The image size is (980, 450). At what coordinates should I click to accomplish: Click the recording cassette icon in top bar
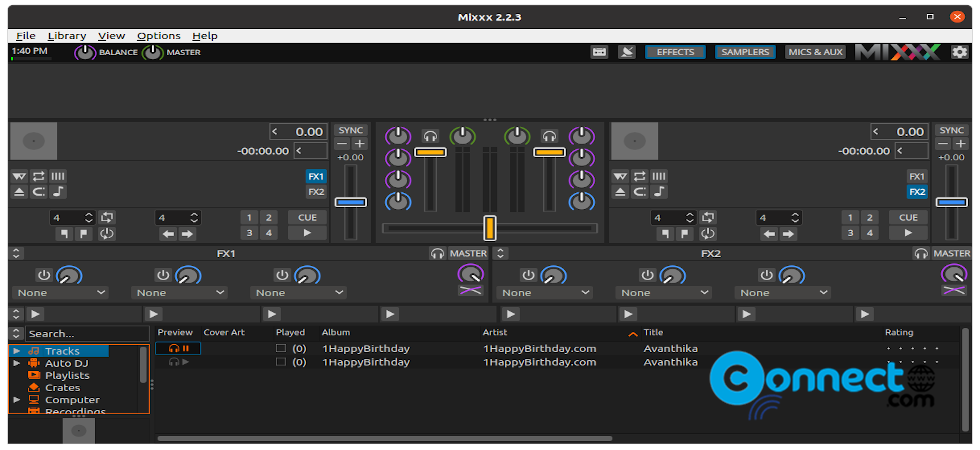coord(599,52)
